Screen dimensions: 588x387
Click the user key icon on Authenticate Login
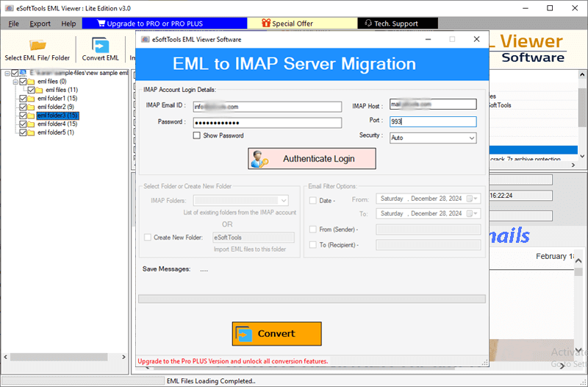coord(259,159)
